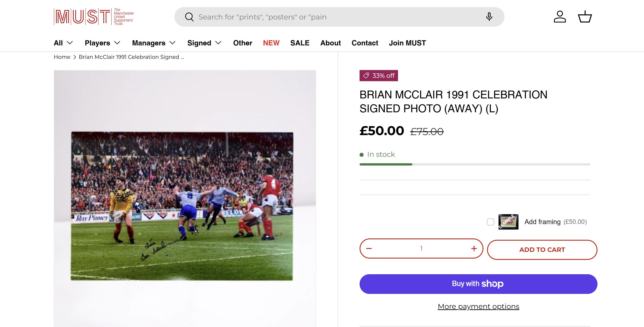The image size is (644, 327).
Task: Open the NEW items menu link
Action: point(271,43)
